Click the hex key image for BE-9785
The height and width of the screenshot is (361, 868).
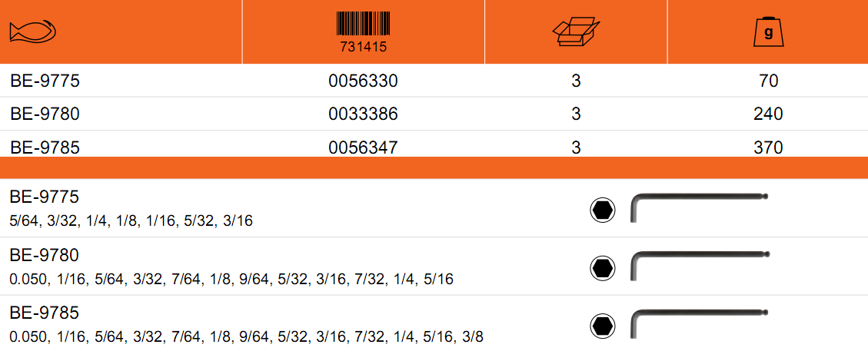click(700, 323)
